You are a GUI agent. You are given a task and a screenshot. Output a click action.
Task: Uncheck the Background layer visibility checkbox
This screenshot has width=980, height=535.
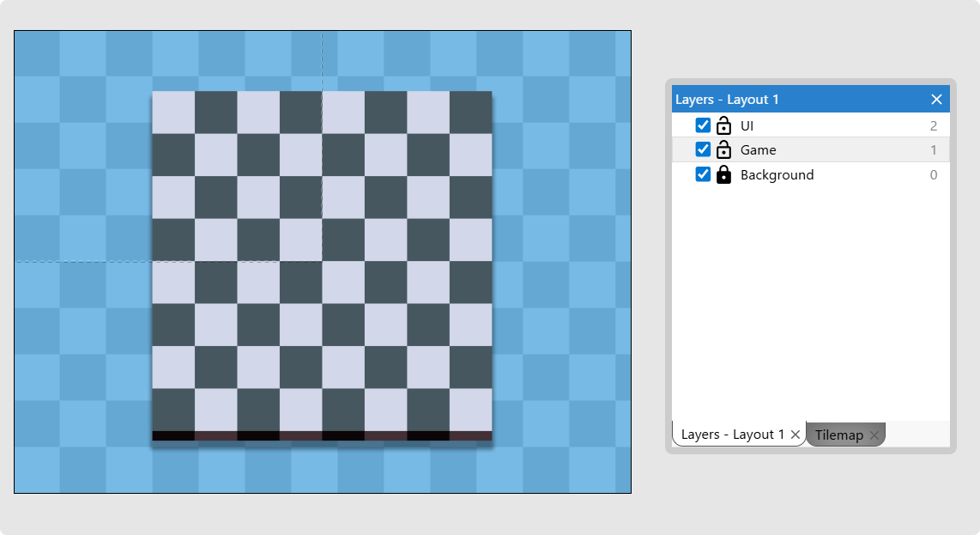click(x=703, y=174)
